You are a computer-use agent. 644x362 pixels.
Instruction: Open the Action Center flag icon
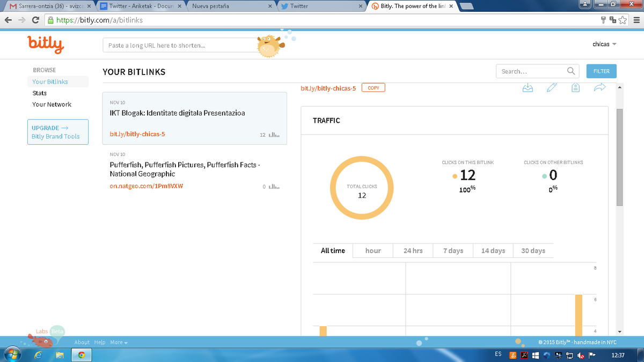(x=591, y=354)
